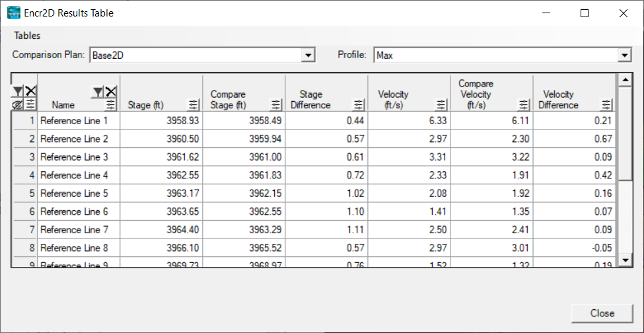Click the table scrollbar down arrow

pyautogui.click(x=625, y=260)
